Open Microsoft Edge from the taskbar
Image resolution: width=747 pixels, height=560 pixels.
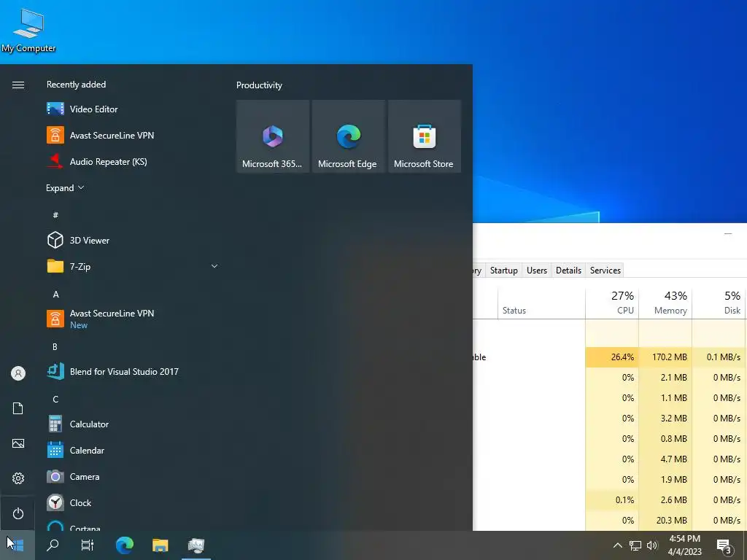[x=124, y=545]
